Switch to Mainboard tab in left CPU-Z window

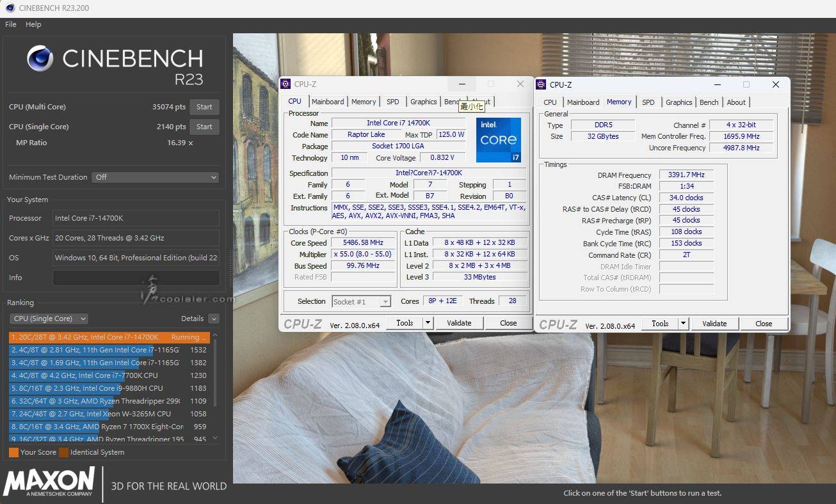click(328, 102)
